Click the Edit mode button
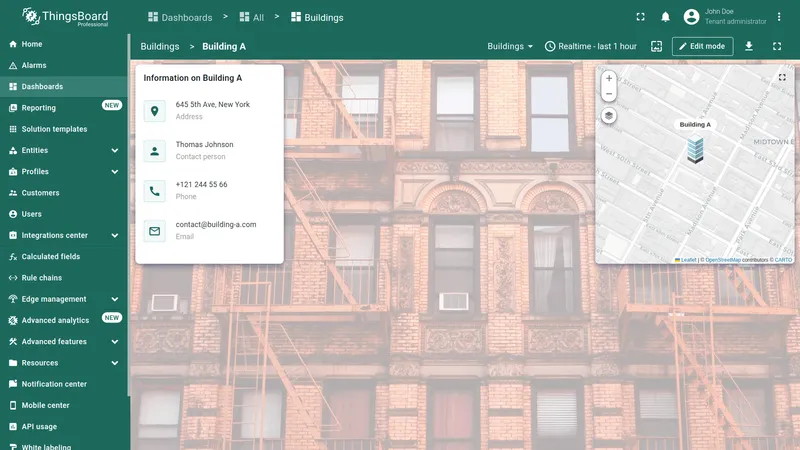 [703, 46]
